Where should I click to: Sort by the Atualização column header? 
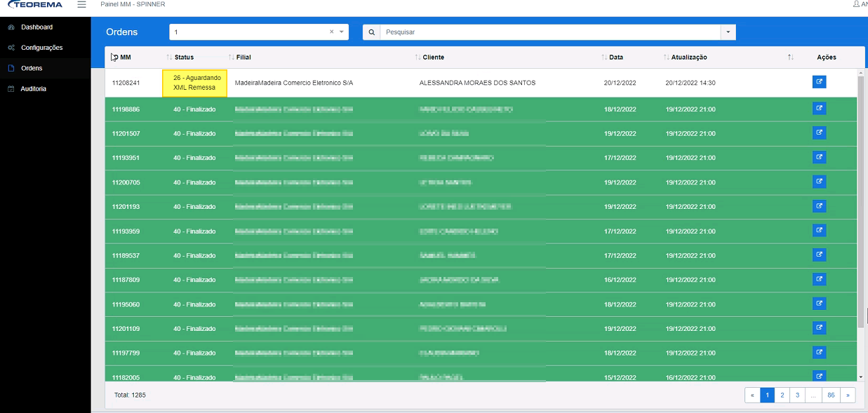688,57
